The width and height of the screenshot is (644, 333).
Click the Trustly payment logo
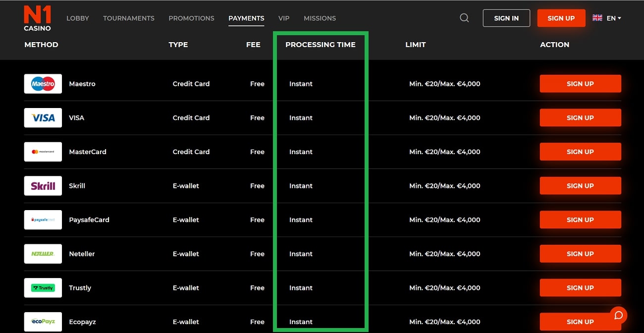point(43,288)
